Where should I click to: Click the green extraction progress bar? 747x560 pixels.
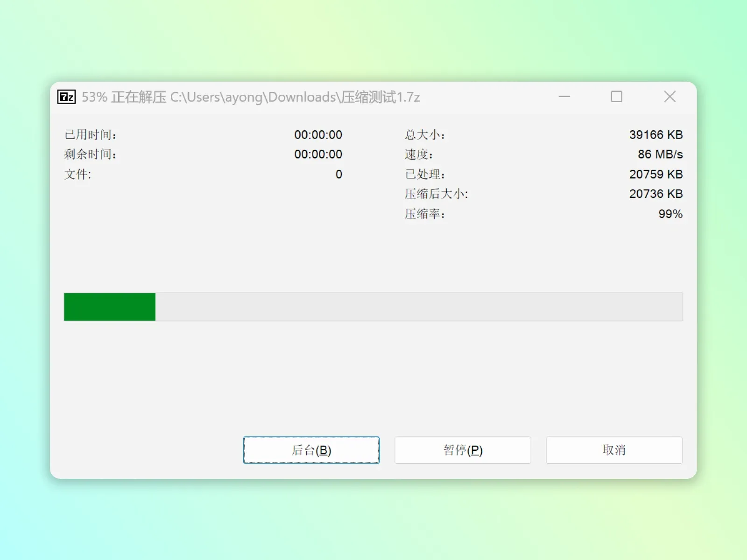[x=373, y=307]
